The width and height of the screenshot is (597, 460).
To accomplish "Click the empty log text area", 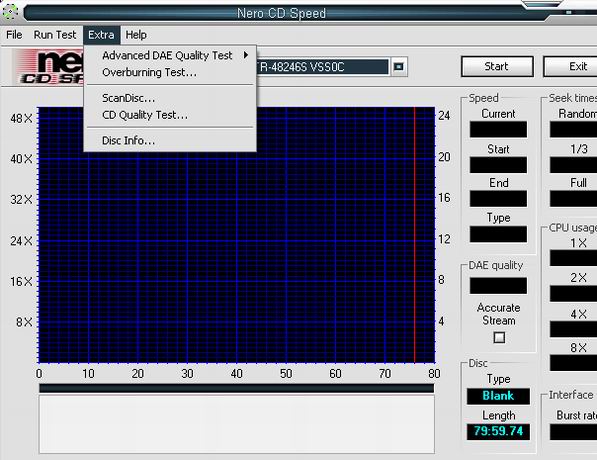I will (236, 424).
